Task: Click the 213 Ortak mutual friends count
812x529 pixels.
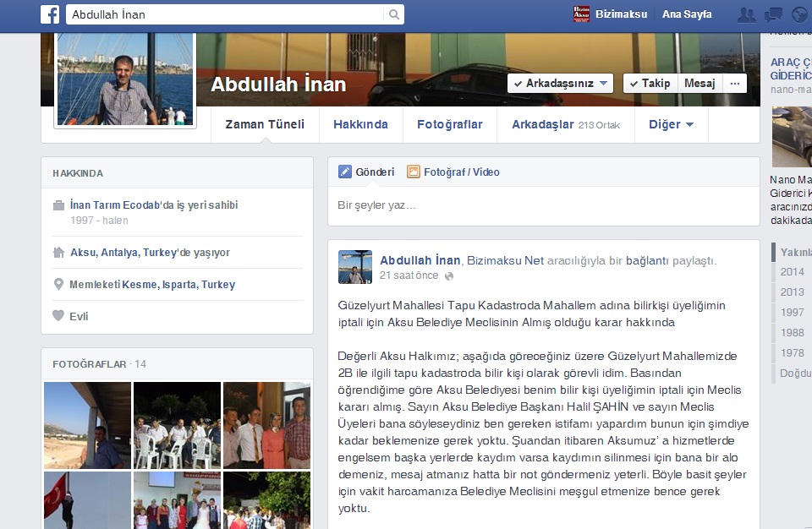Action: 599,125
